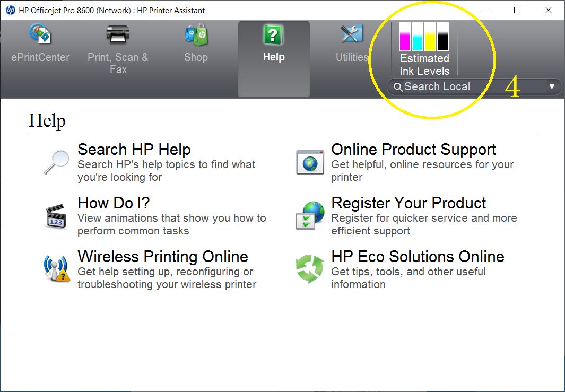Open the ePrintCenter globe icon
The width and height of the screenshot is (565, 392).
40,33
